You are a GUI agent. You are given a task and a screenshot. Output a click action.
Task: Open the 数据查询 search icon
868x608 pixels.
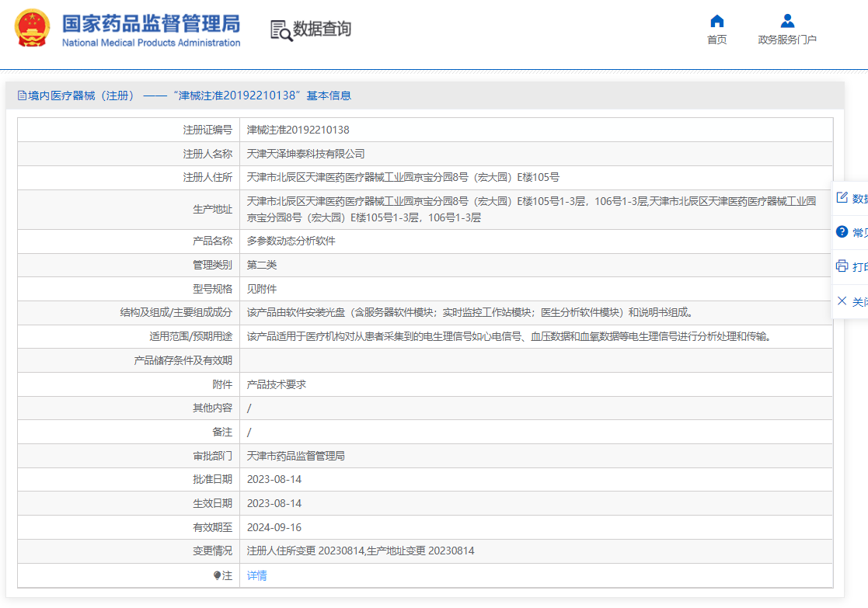click(281, 30)
